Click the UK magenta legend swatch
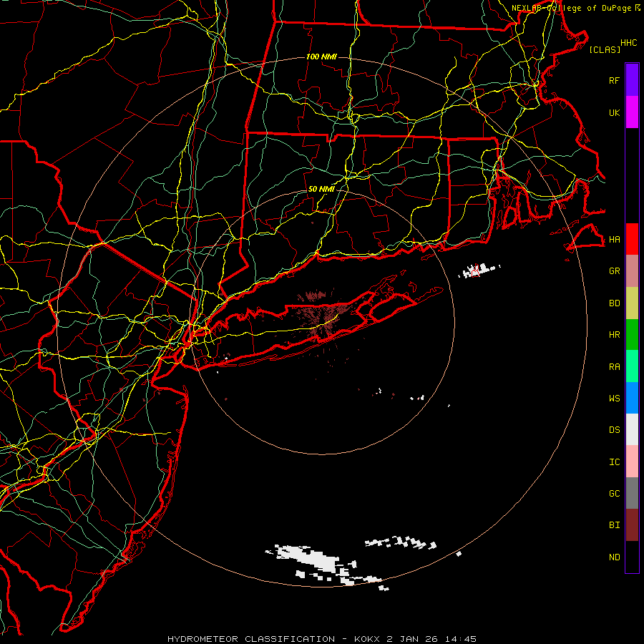644x644 pixels. pyautogui.click(x=632, y=112)
